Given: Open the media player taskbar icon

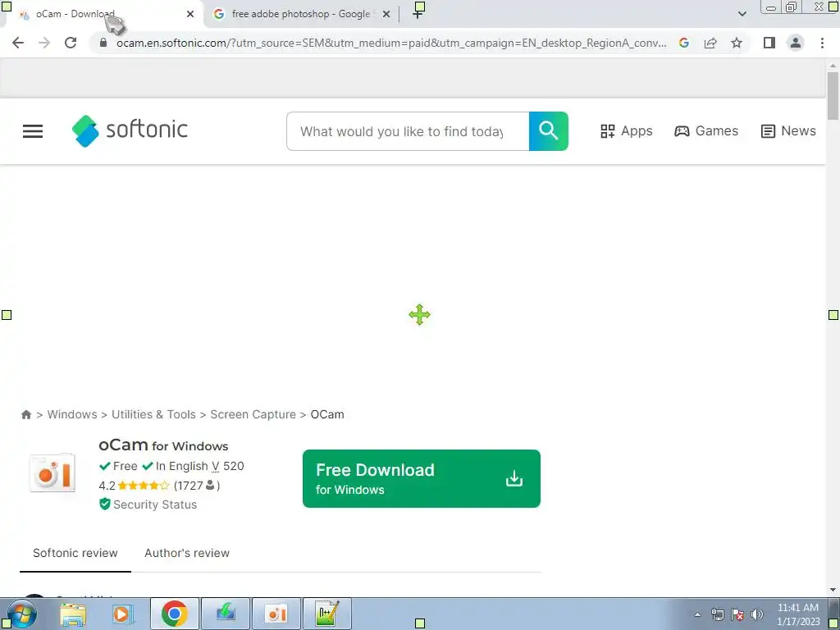Looking at the screenshot, I should pyautogui.click(x=122, y=614).
